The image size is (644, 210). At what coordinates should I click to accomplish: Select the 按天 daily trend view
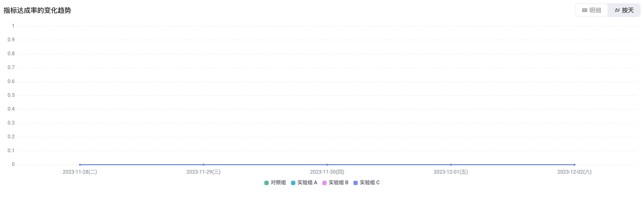624,10
